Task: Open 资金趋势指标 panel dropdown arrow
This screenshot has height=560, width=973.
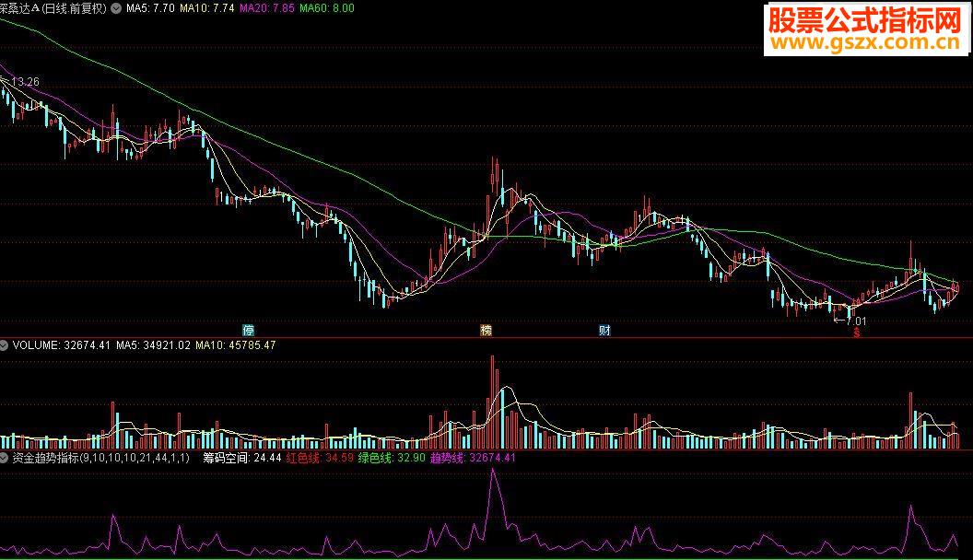Action: 4,459
